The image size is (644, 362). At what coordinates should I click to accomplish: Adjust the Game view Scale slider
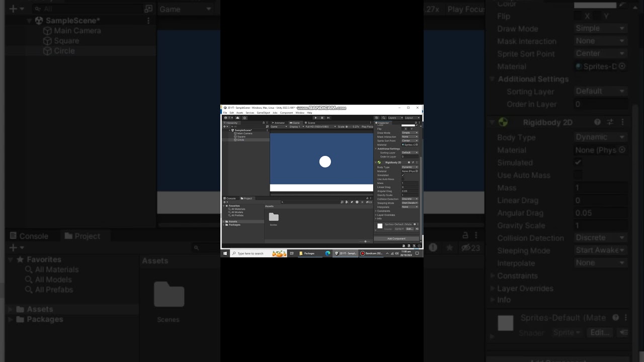[349, 127]
